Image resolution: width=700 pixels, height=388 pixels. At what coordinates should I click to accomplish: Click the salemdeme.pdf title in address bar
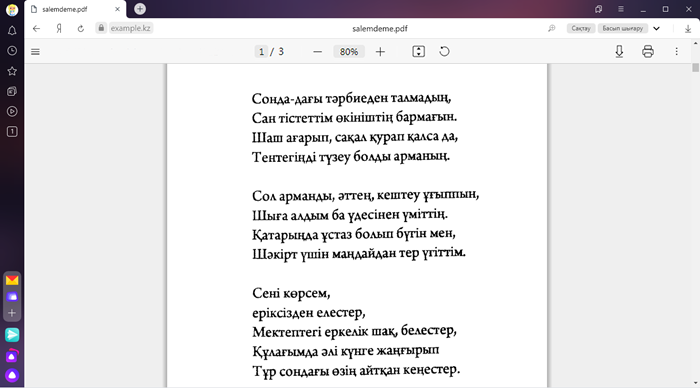click(x=380, y=29)
